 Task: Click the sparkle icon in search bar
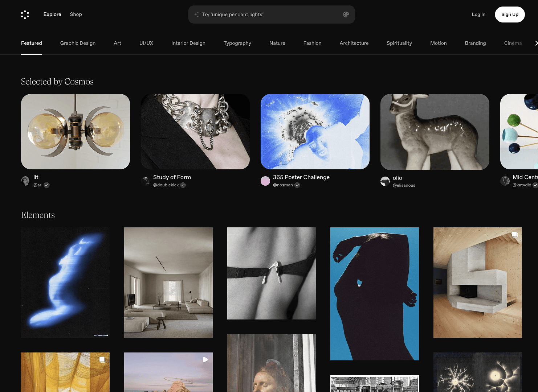pos(196,15)
